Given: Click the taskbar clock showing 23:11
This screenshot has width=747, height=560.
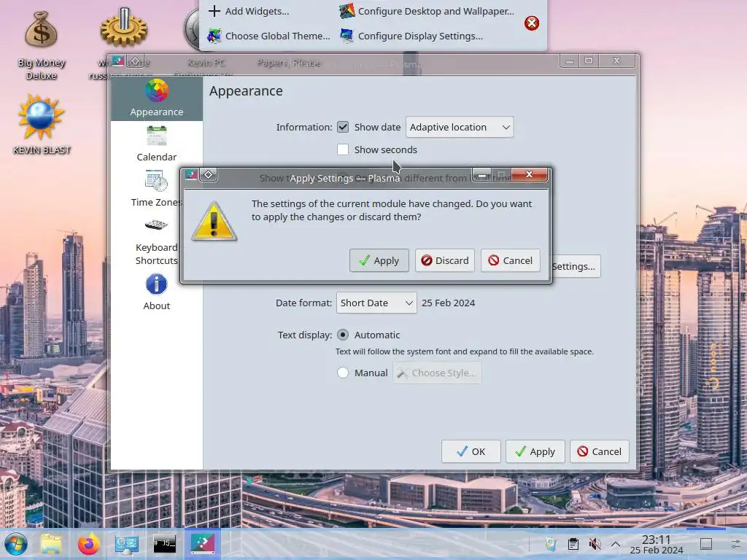Looking at the screenshot, I should click(x=656, y=544).
